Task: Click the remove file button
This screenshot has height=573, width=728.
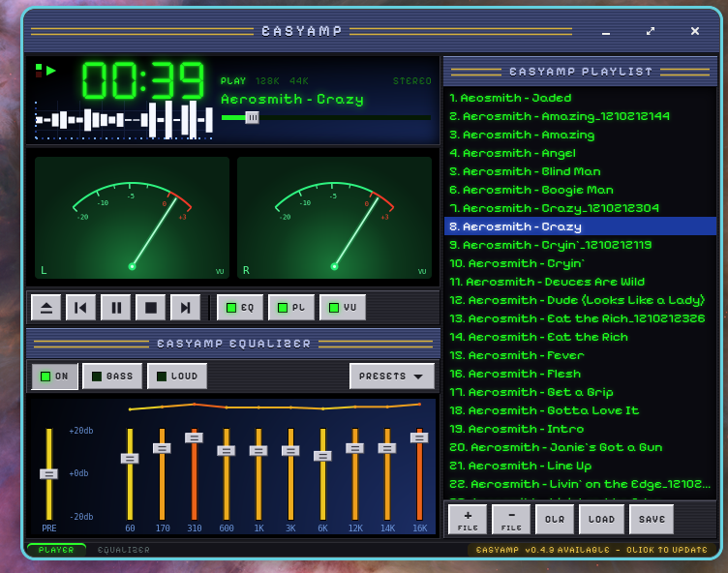Action: click(x=511, y=520)
